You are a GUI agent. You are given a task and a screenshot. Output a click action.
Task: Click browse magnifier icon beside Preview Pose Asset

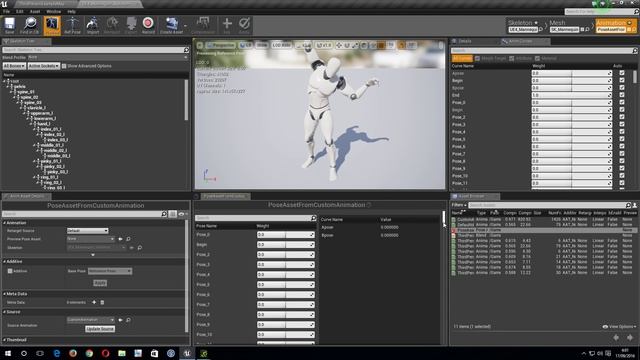pyautogui.click(x=128, y=239)
